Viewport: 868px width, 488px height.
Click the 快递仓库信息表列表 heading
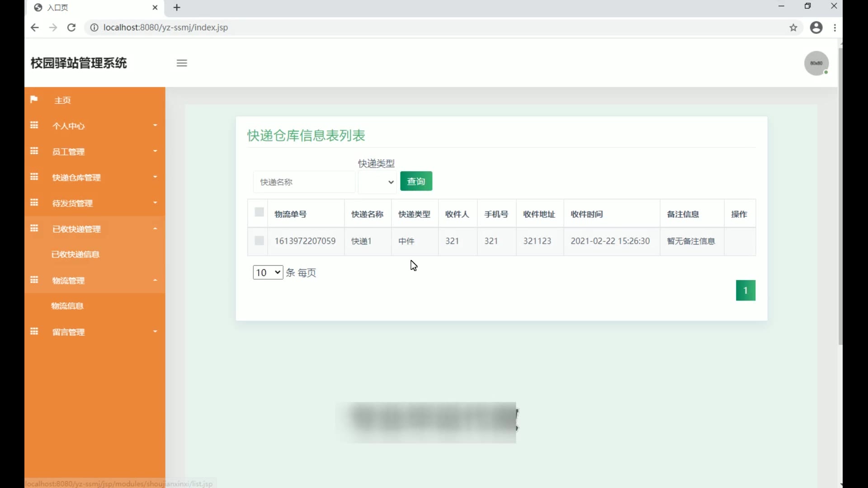(306, 136)
